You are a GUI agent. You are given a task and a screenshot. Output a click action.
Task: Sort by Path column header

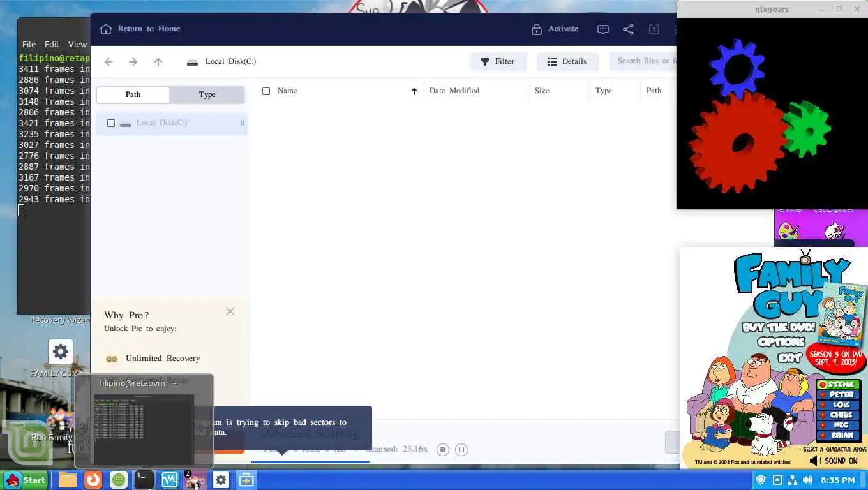[654, 91]
